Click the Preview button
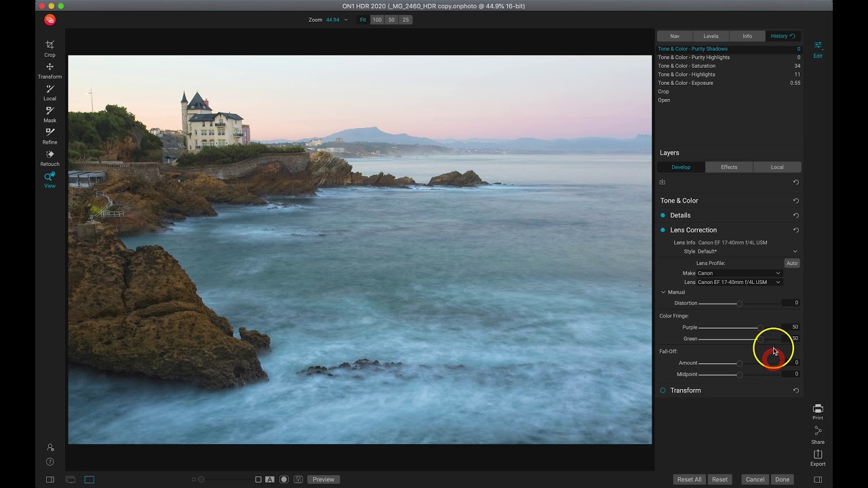 323,479
